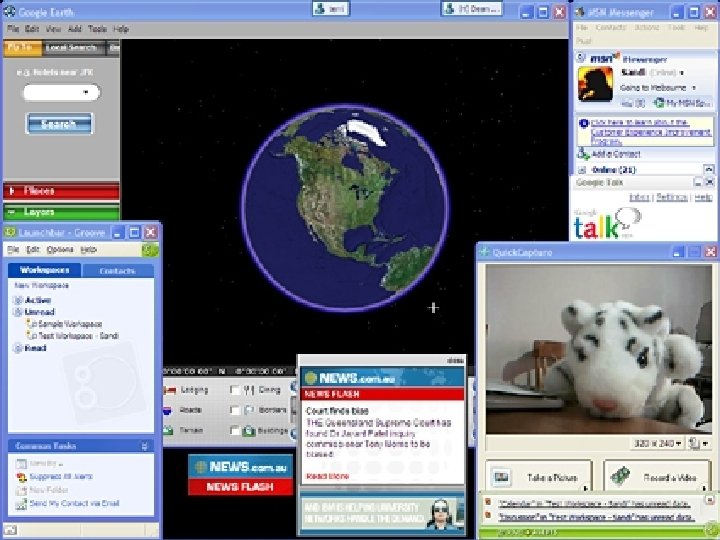Screen dimensions: 720x540
Task: Open Sandi online status dropdown
Action: [x=681, y=73]
